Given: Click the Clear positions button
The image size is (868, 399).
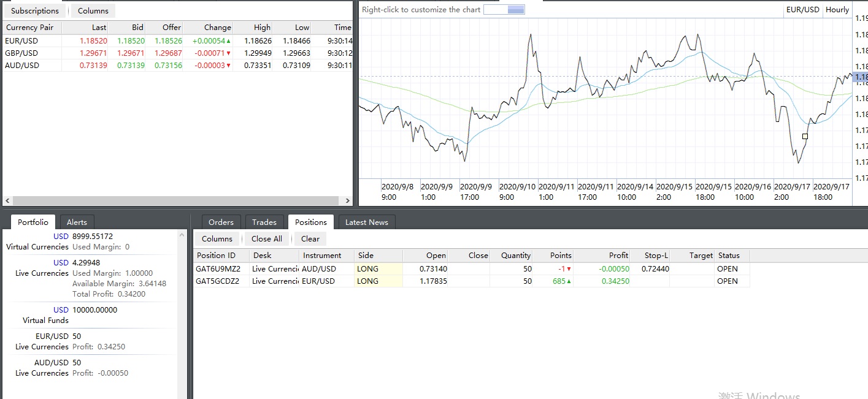Looking at the screenshot, I should (x=310, y=239).
